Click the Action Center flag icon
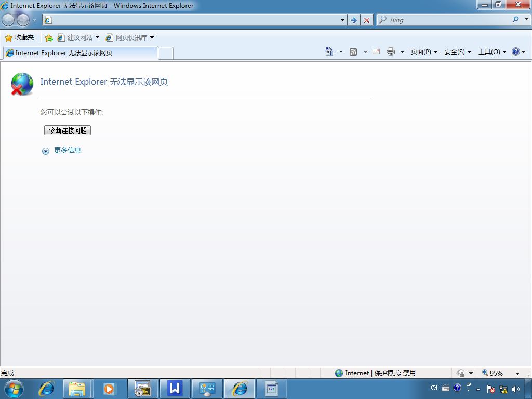 (x=490, y=389)
